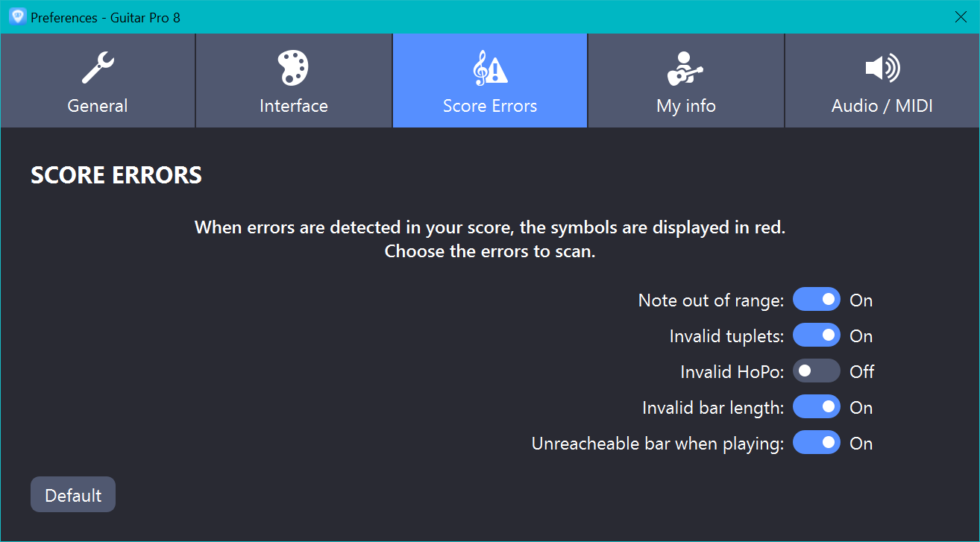Go to Audio / MIDI tab label
980x542 pixels.
(x=882, y=106)
